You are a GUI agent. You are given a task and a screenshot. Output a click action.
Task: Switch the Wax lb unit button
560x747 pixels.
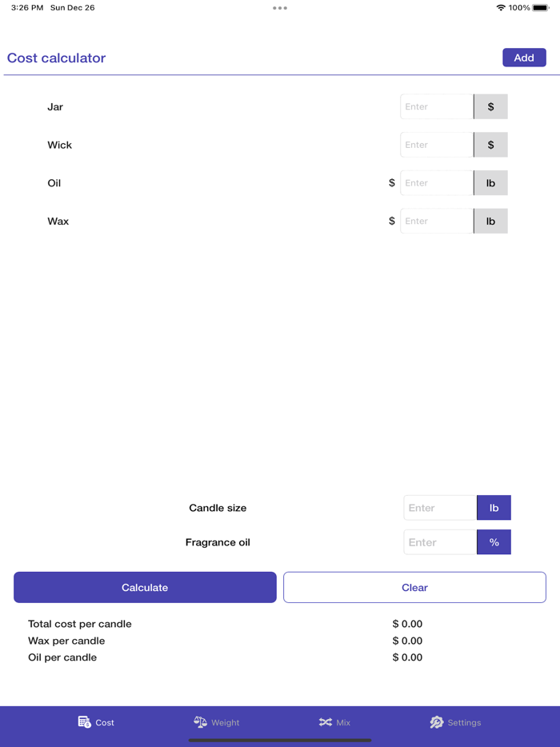[x=490, y=222]
